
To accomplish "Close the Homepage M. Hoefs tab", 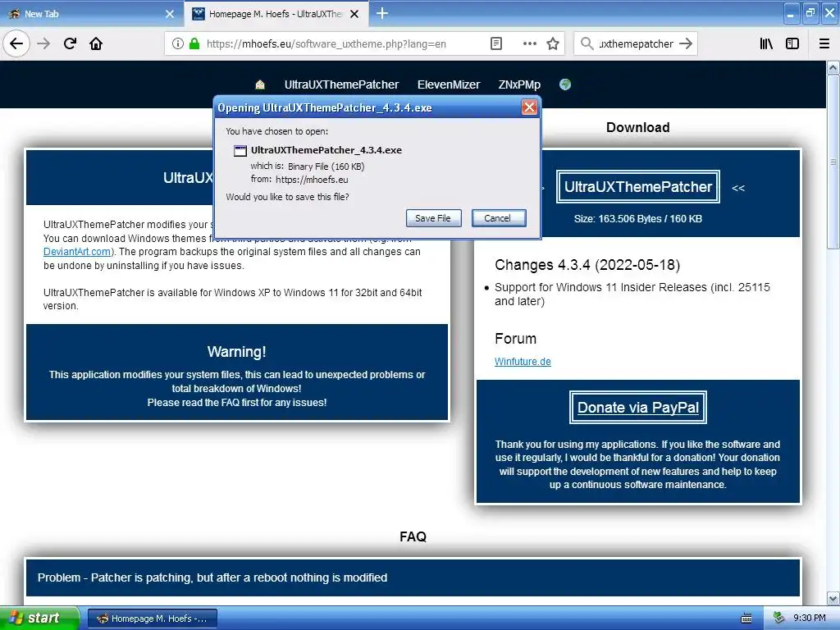I will (x=354, y=14).
